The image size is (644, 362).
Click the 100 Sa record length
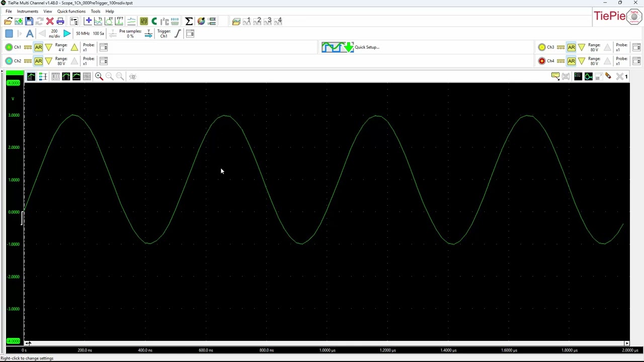(x=98, y=34)
